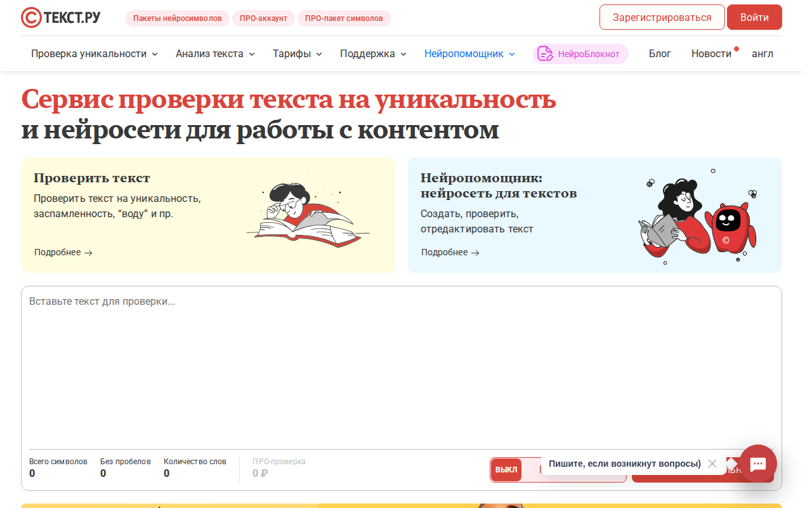Viewport: 812px width, 508px height.
Task: Click the НейроБлокнот notepad icon
Action: [545, 54]
